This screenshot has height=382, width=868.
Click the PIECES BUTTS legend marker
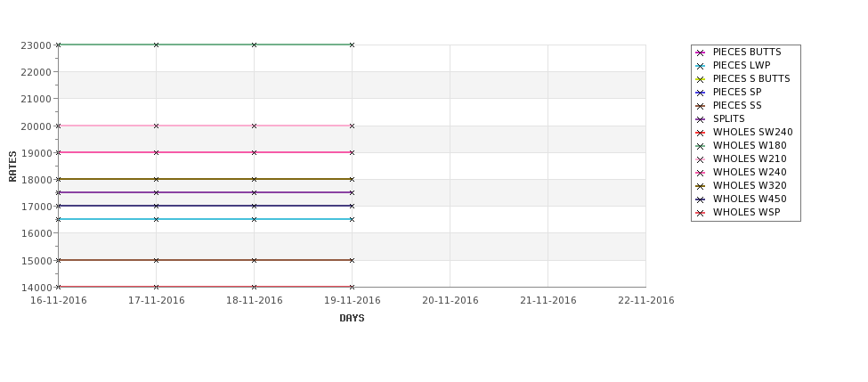[x=701, y=53]
